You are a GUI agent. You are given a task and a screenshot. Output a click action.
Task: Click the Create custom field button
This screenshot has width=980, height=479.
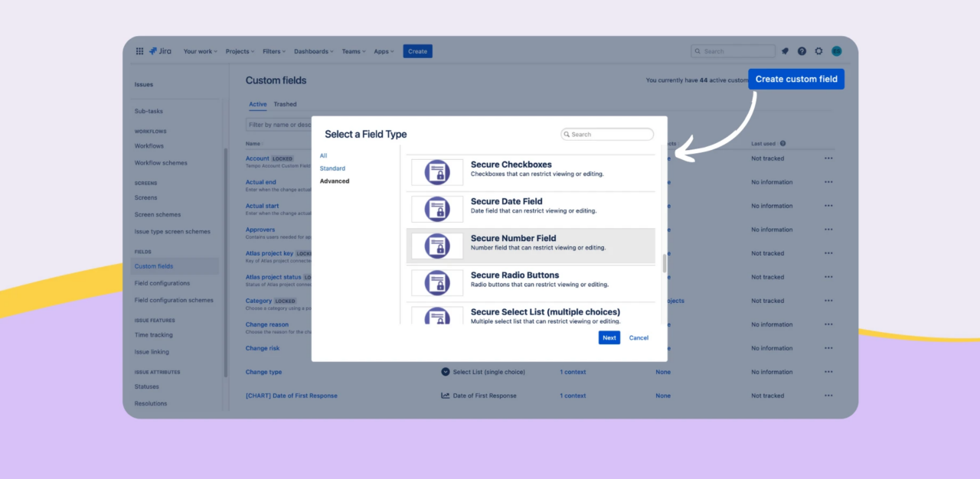pyautogui.click(x=795, y=78)
